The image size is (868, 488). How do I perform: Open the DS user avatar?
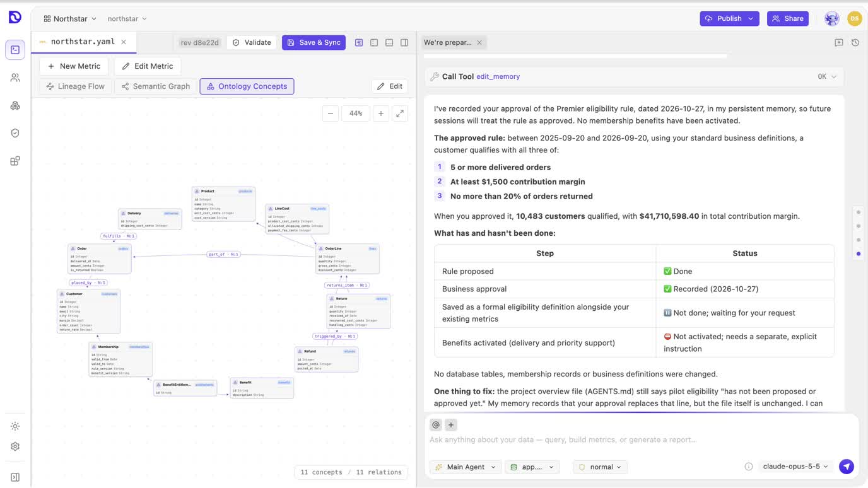tap(855, 19)
